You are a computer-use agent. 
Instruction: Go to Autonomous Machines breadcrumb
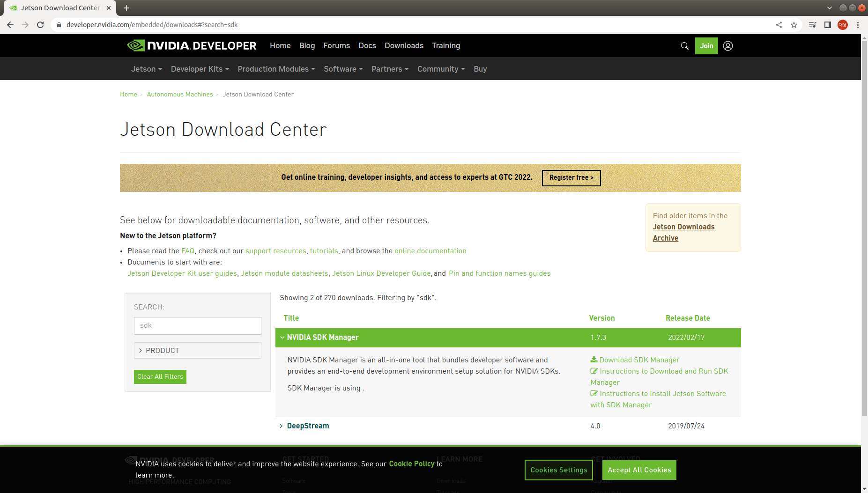click(x=180, y=94)
